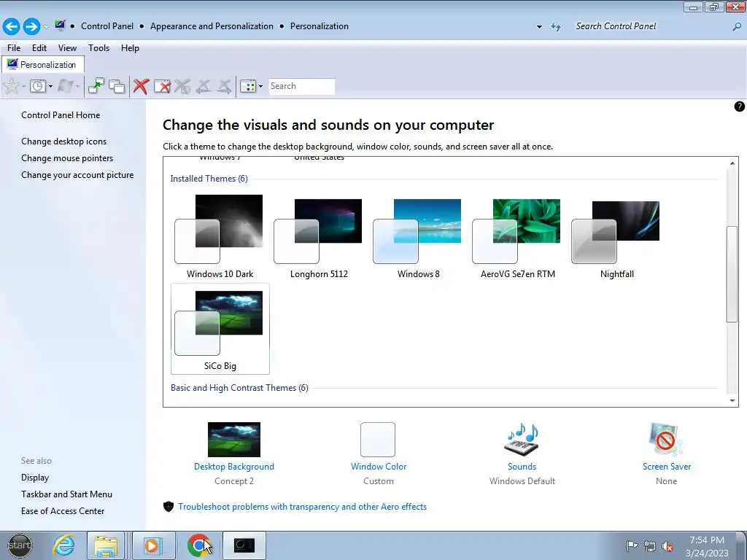The image size is (747, 560).
Task: Go forward with the blue Forward arrow
Action: [x=31, y=26]
